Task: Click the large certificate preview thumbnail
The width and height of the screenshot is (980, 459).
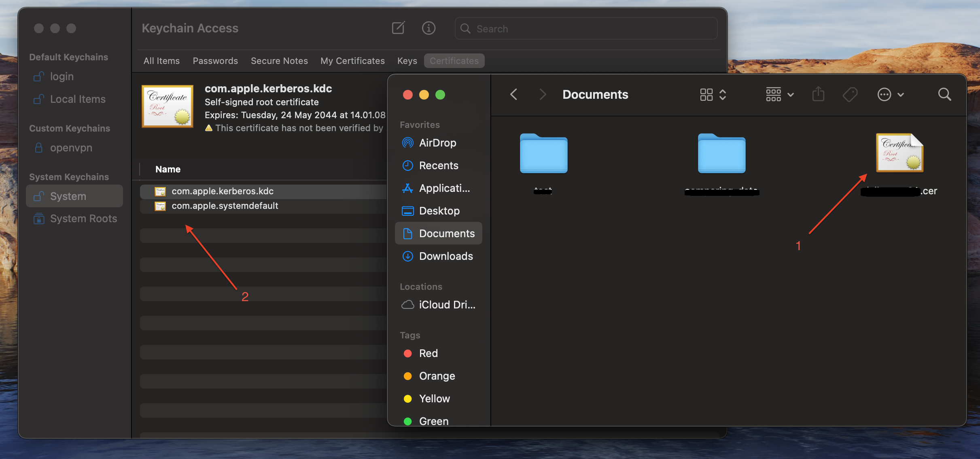Action: tap(168, 106)
